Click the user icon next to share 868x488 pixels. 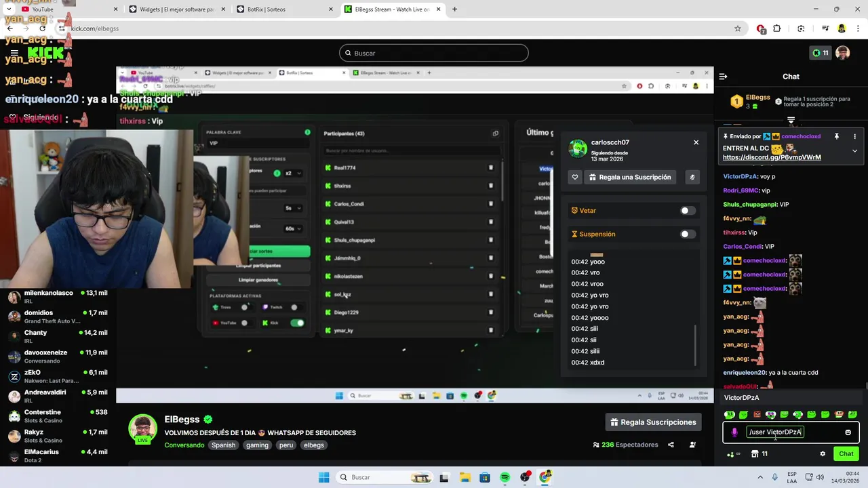(692, 445)
